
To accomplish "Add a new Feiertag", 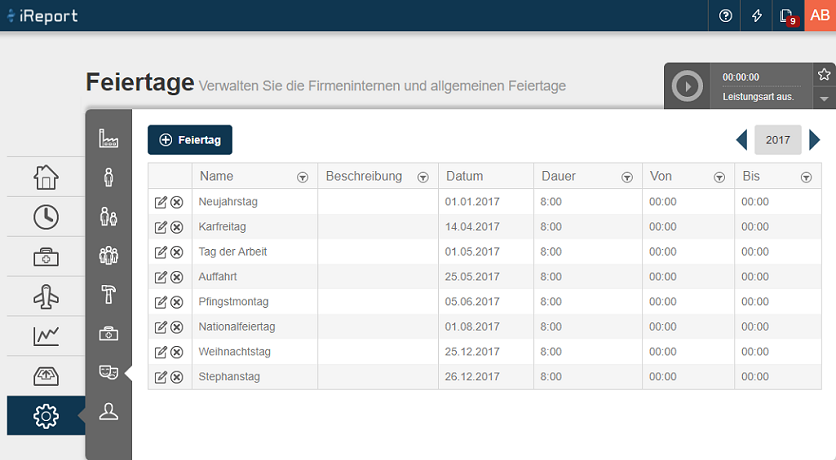I will tap(190, 140).
